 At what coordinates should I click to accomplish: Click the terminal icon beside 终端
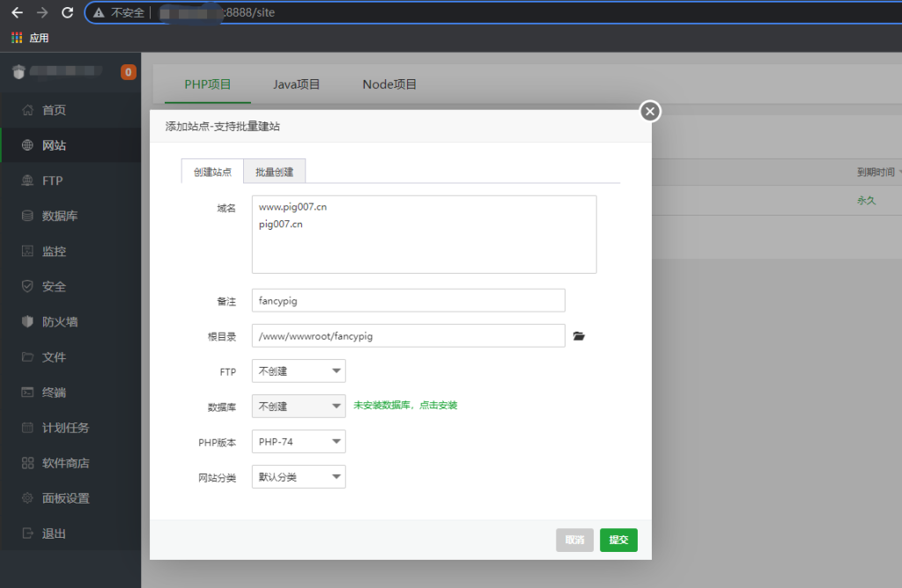(x=27, y=392)
